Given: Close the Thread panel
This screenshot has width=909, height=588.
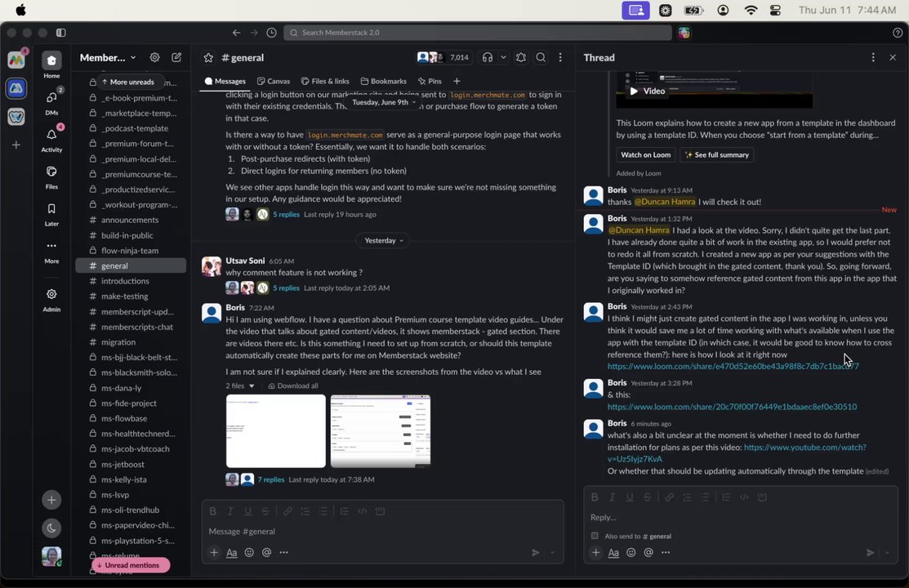Looking at the screenshot, I should coord(893,57).
